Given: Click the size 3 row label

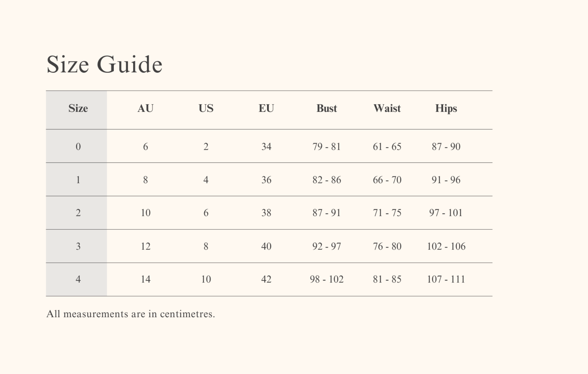Looking at the screenshot, I should pos(78,246).
